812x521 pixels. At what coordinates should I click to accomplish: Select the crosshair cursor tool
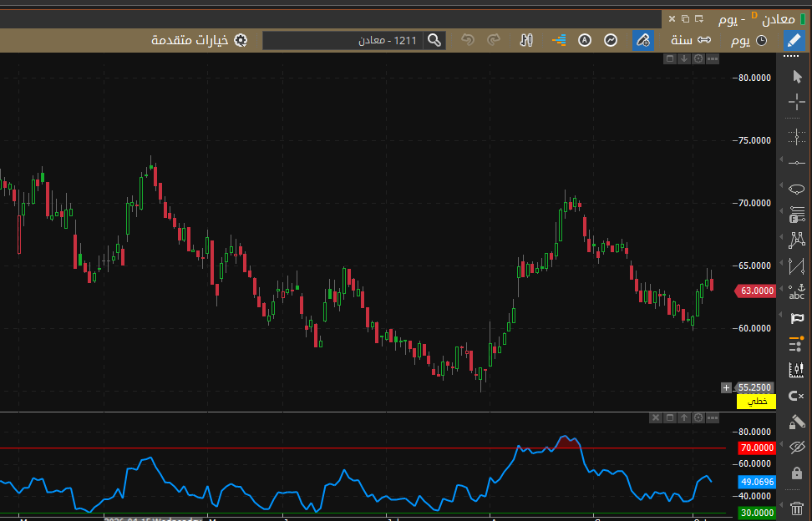(x=796, y=102)
